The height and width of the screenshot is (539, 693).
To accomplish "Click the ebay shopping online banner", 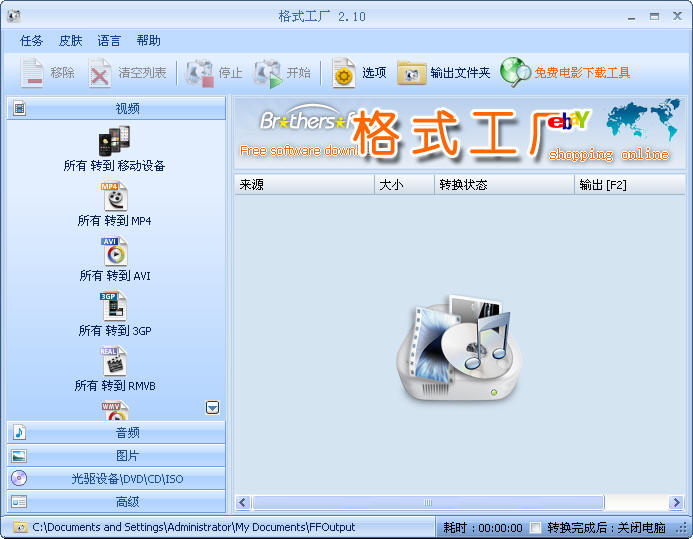I will click(612, 134).
